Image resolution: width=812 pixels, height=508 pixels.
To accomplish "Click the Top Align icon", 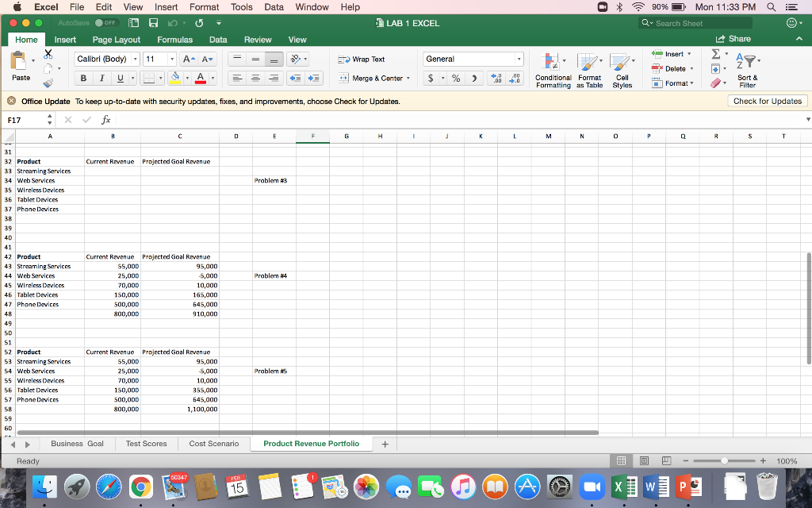I will tap(237, 59).
